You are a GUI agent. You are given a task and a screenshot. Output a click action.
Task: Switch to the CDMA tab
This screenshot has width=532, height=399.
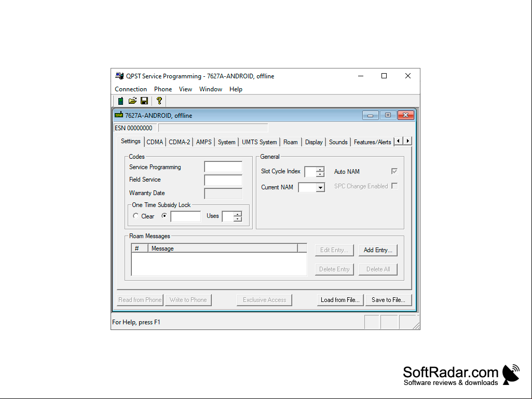click(155, 142)
